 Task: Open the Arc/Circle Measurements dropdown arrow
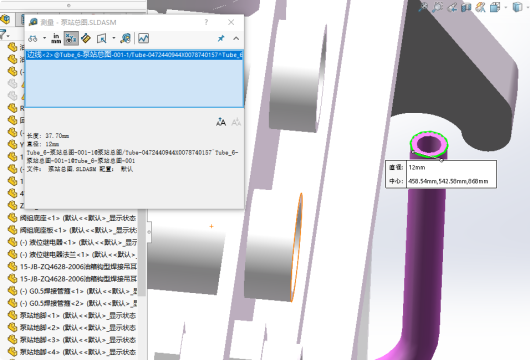pyautogui.click(x=44, y=38)
